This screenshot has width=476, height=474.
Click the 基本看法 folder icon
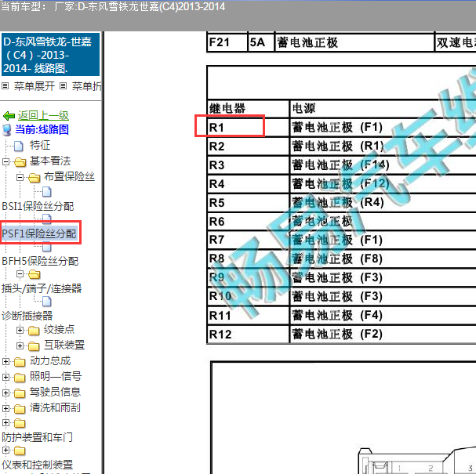pyautogui.click(x=20, y=162)
